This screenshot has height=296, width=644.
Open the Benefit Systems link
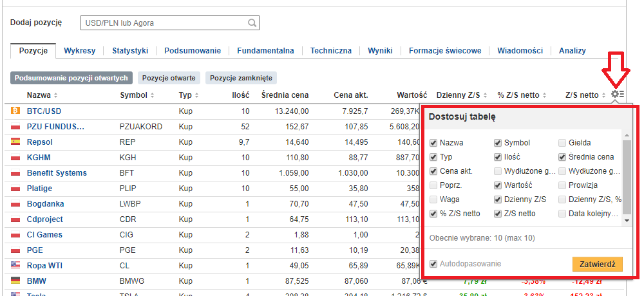point(57,173)
